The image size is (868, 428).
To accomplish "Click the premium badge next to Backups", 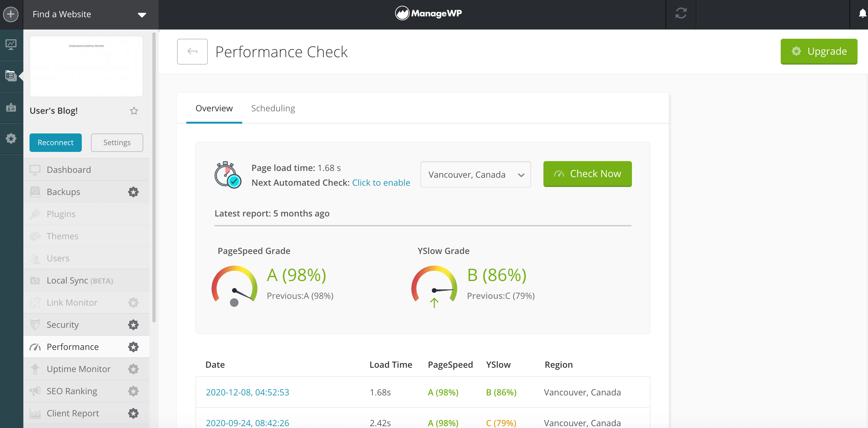I will (x=133, y=192).
